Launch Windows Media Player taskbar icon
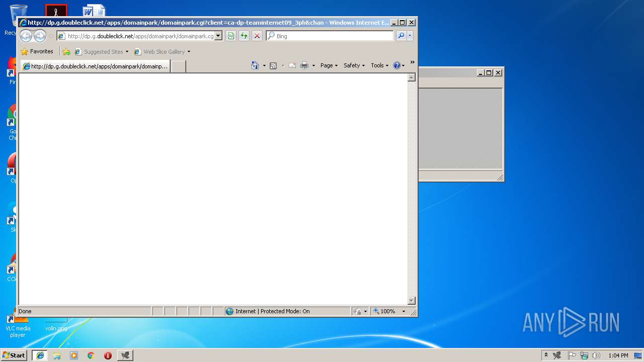The height and width of the screenshot is (362, 644). tap(74, 355)
